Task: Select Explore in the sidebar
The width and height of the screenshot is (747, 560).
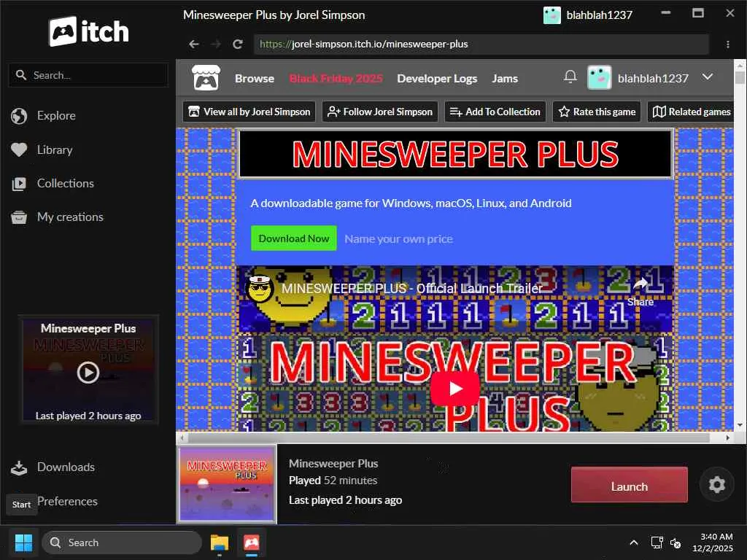Action: 56,116
